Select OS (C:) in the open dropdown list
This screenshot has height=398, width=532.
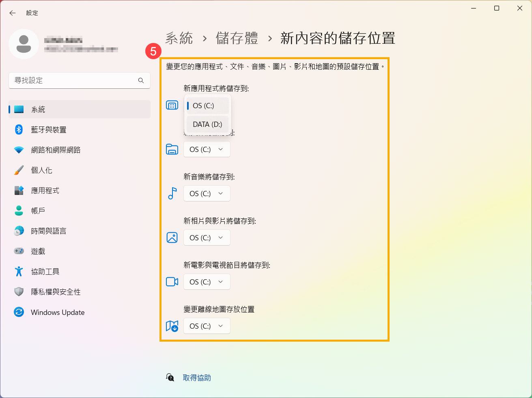click(x=208, y=106)
